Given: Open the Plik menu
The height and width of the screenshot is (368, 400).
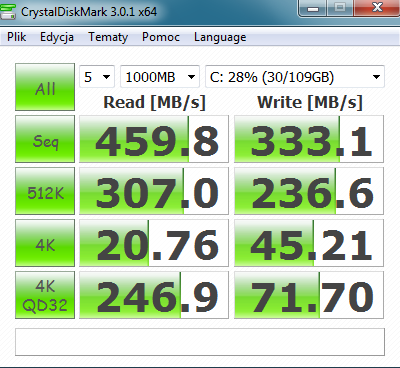Looking at the screenshot, I should [x=16, y=37].
